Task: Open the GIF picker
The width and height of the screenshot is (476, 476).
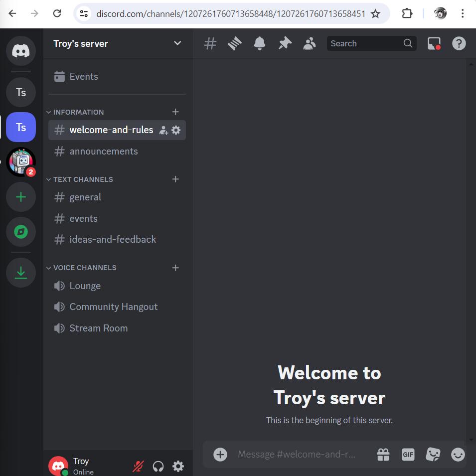Action: click(x=408, y=454)
